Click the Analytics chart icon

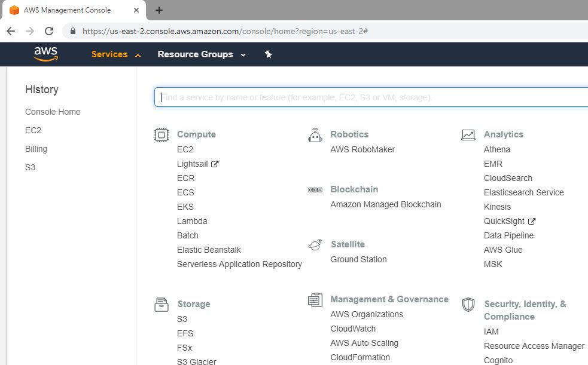[x=468, y=135]
